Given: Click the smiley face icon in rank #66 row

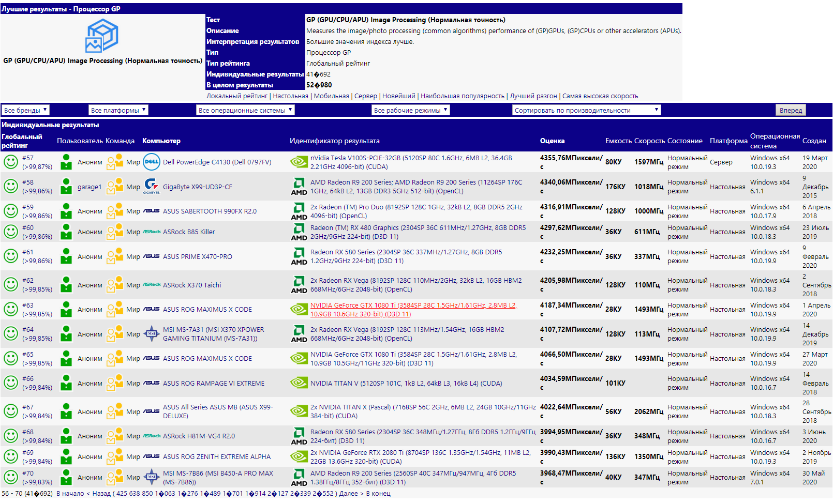Looking at the screenshot, I should [x=11, y=383].
